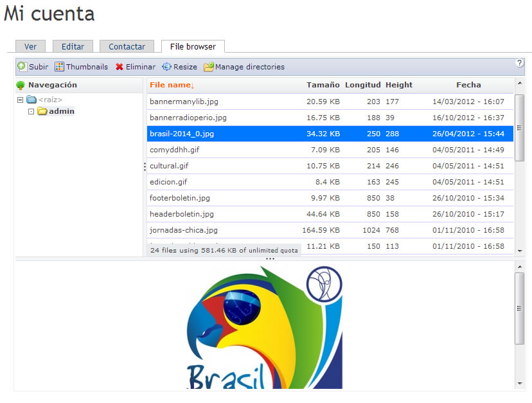Click date 16/10/2012 - 16:37
The width and height of the screenshot is (532, 403).
[x=468, y=118]
